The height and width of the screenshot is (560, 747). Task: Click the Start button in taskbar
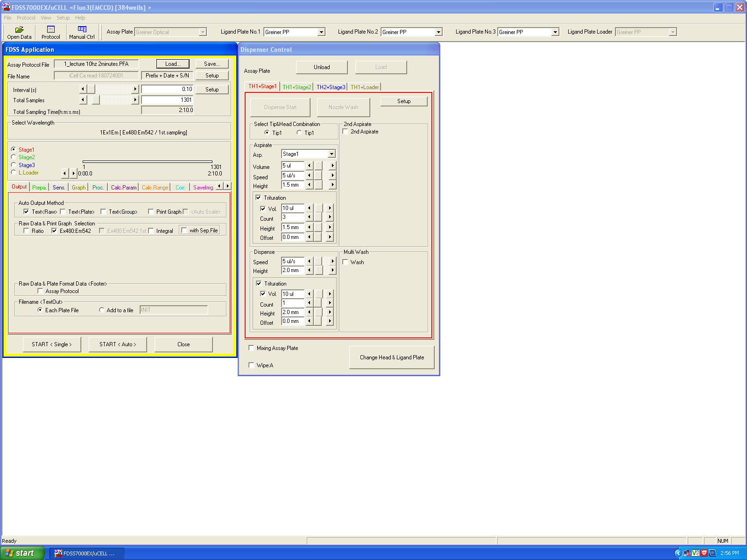(22, 553)
